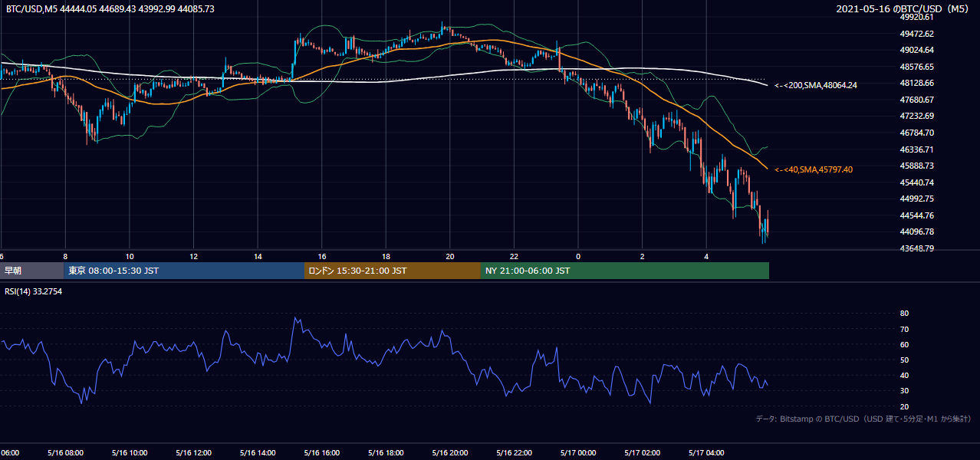Click hour tick 12 under price chart
Viewport: 980px width, 460px height.
click(194, 256)
